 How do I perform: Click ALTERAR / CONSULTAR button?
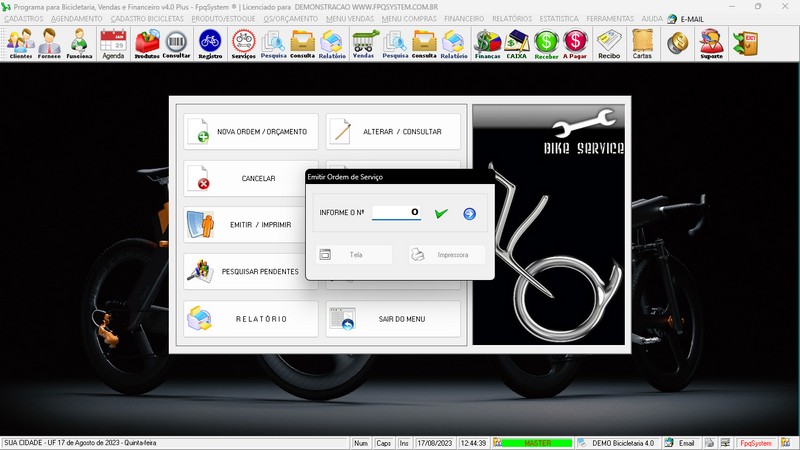(x=393, y=132)
